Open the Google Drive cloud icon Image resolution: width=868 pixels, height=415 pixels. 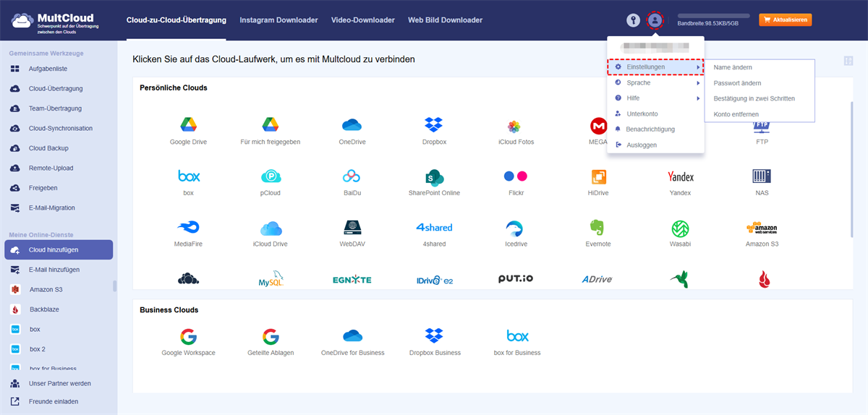(188, 124)
